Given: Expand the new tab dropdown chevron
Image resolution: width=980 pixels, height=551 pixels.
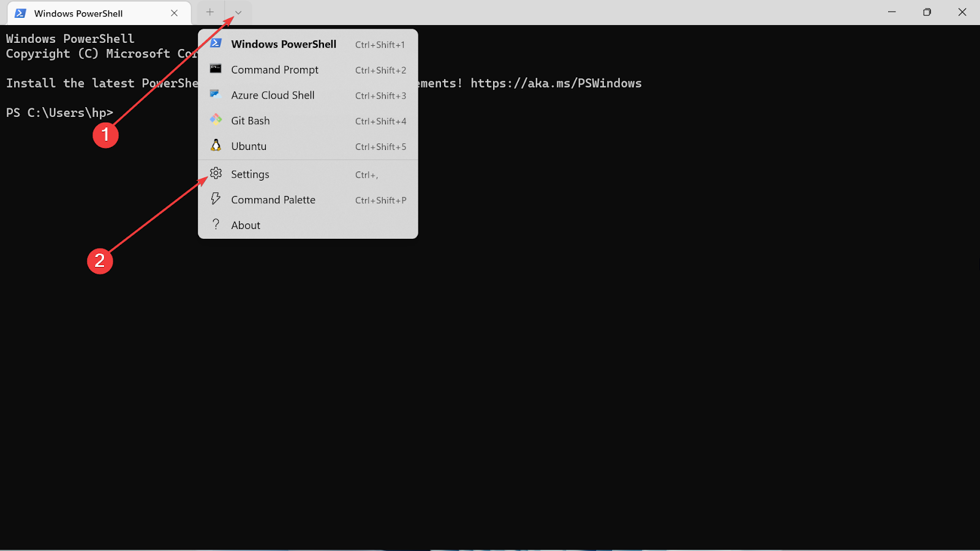Looking at the screenshot, I should coord(238,12).
